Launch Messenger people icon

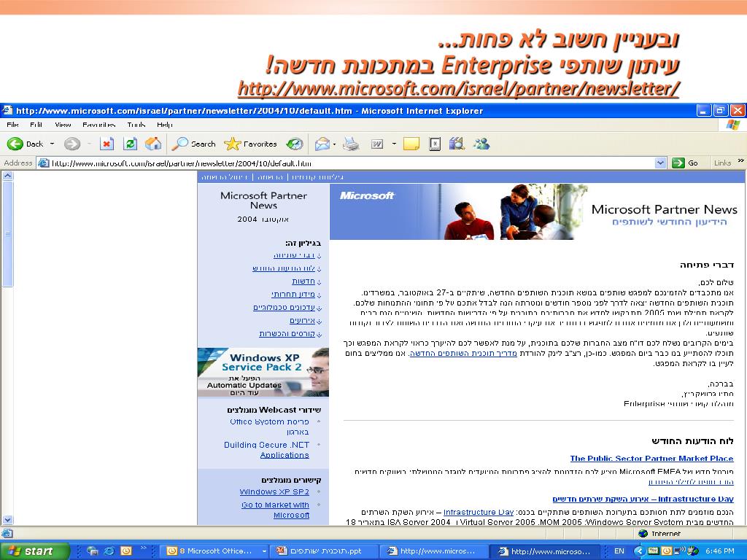pyautogui.click(x=481, y=144)
